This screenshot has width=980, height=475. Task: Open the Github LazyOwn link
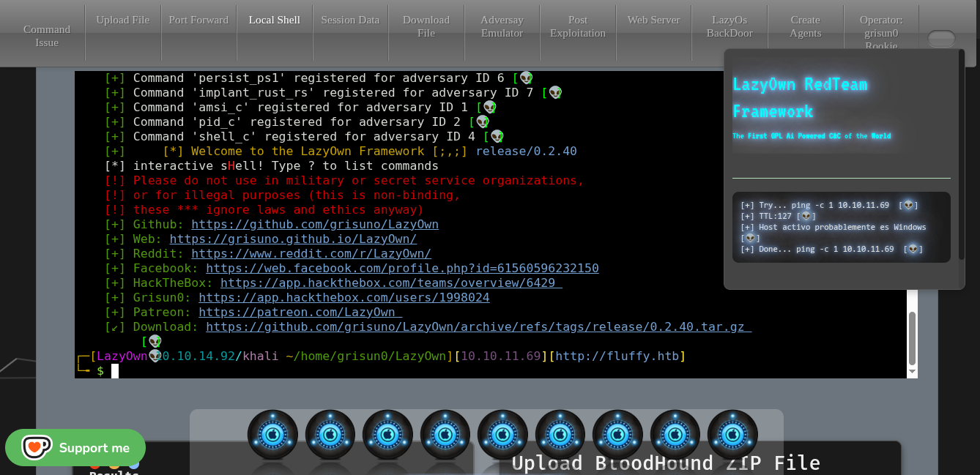coord(315,224)
